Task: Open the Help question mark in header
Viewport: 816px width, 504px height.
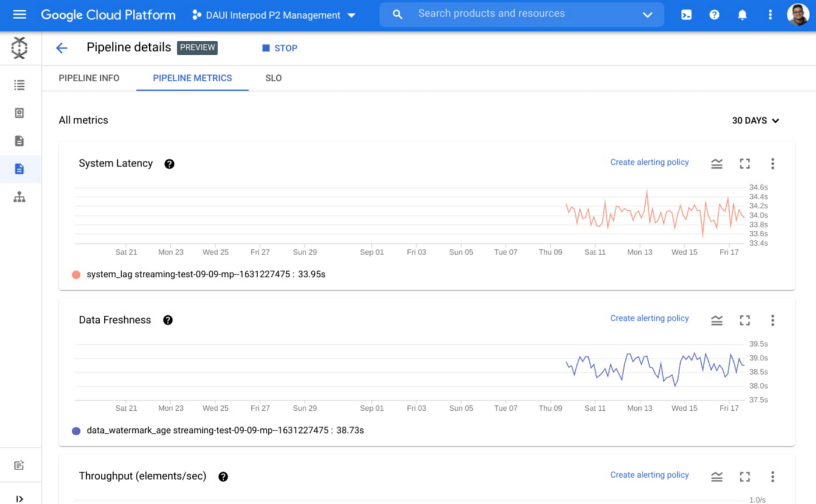Action: [715, 15]
